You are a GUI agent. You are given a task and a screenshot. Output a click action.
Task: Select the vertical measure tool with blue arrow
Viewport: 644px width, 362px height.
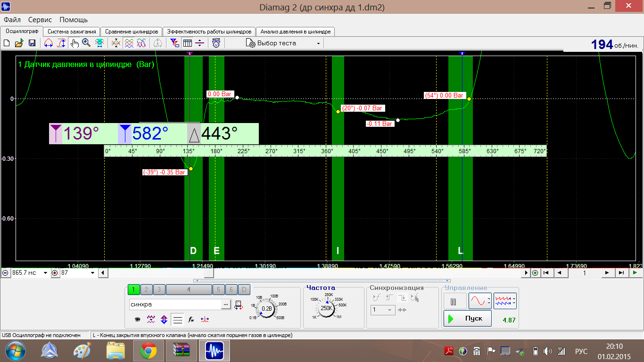click(61, 43)
